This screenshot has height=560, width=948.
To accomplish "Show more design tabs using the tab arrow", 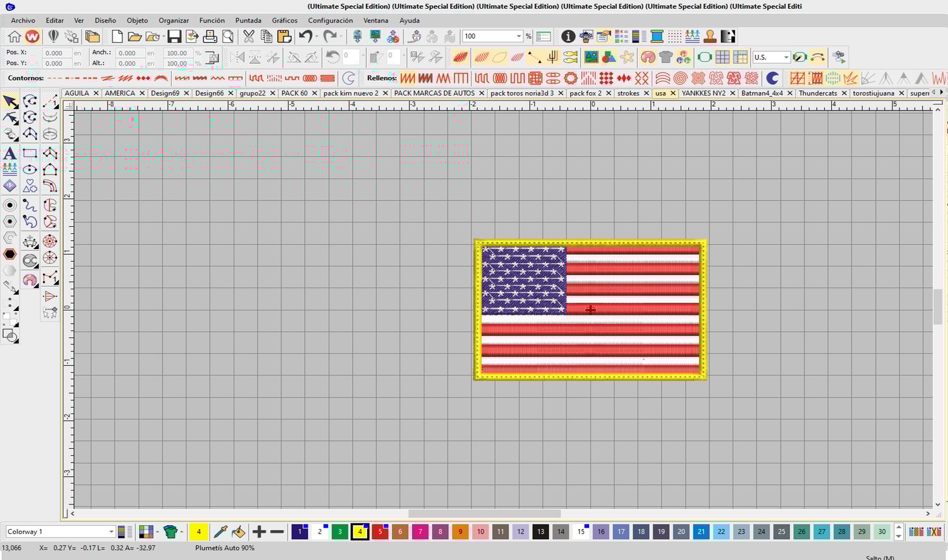I will tap(942, 92).
